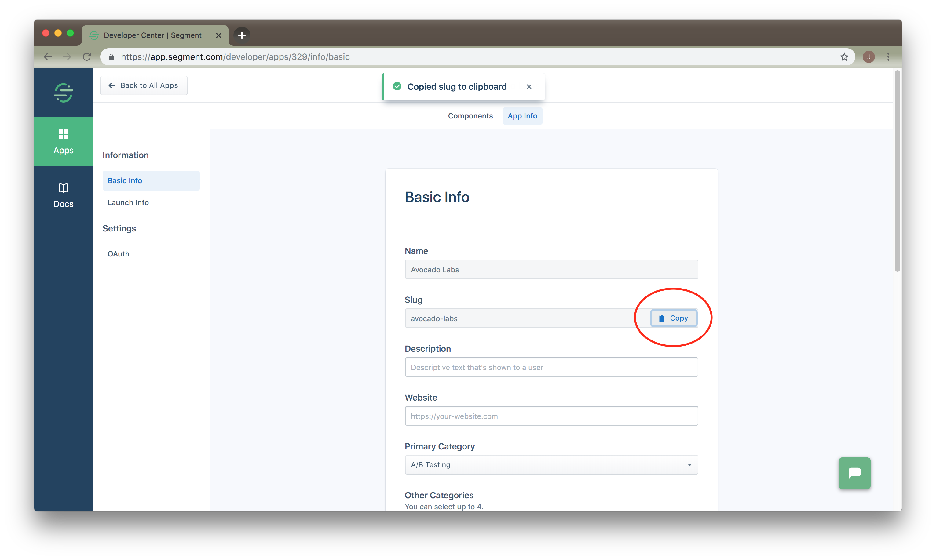Viewport: 936px width, 560px height.
Task: Focus the Website URL field
Action: point(551,416)
